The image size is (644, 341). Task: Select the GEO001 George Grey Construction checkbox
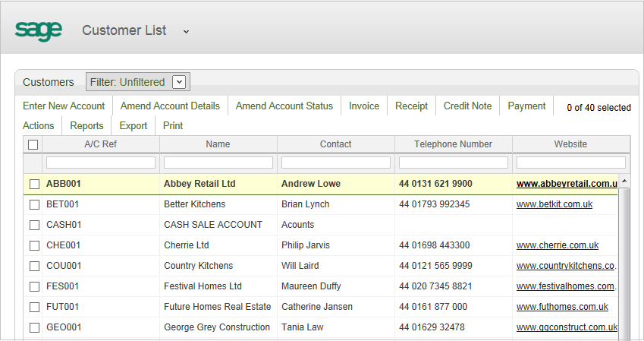coord(34,327)
